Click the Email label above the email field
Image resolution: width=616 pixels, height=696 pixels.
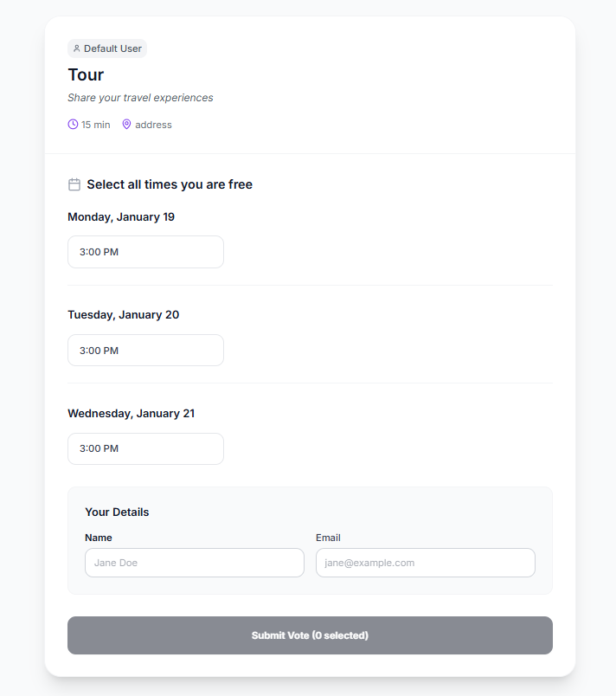[x=328, y=538]
